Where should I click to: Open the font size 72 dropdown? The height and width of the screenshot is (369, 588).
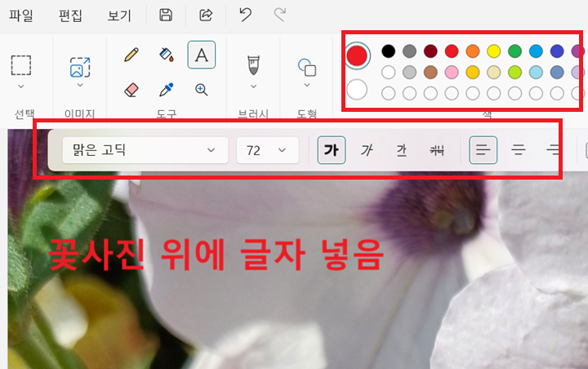point(267,150)
